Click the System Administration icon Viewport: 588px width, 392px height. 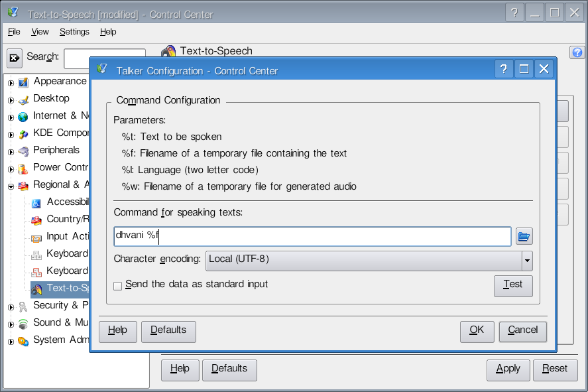[x=23, y=341]
